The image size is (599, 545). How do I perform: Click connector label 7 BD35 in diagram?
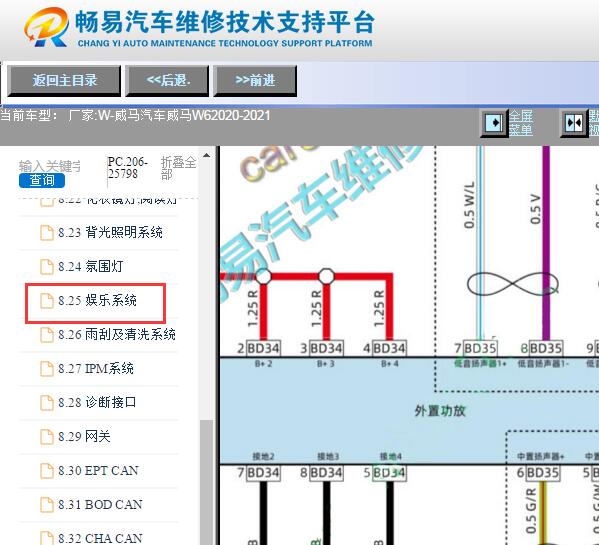[476, 348]
